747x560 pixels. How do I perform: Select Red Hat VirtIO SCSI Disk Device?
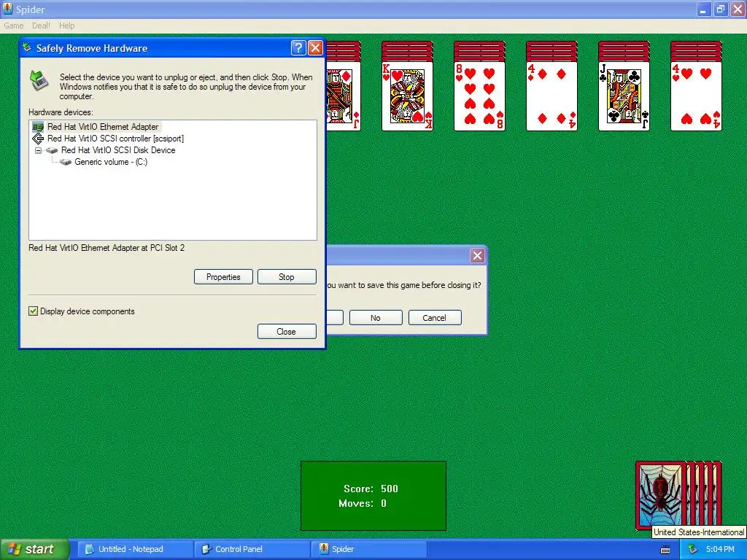point(118,150)
